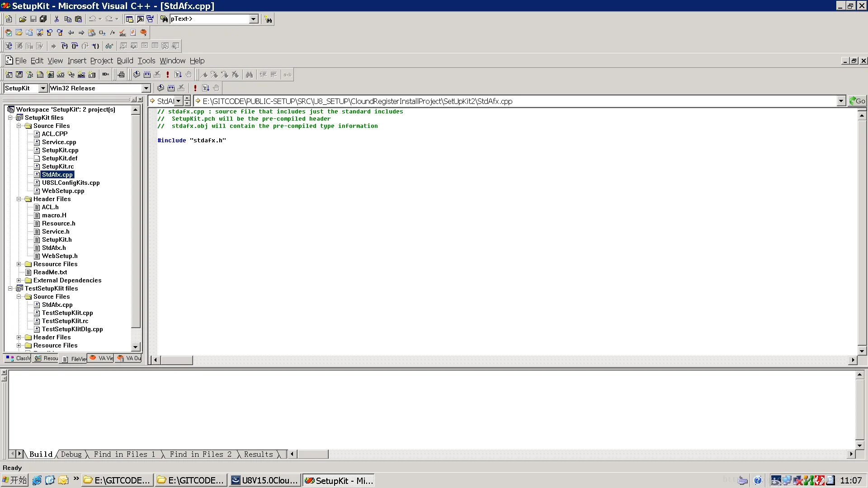Select U8SLConfigKits.cpp in the tree
The height and width of the screenshot is (488, 868).
71,183
